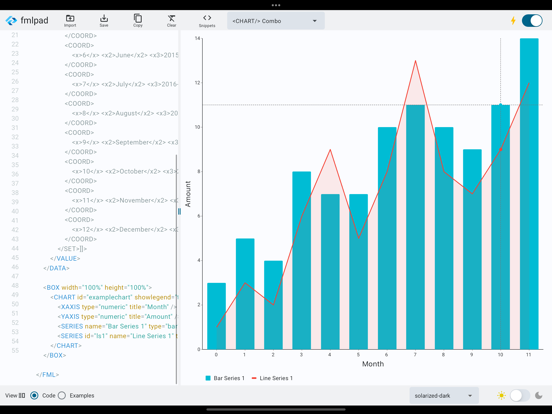Click the 'Amount' y-axis title
Viewport: 552px width, 414px height.
pyautogui.click(x=188, y=194)
